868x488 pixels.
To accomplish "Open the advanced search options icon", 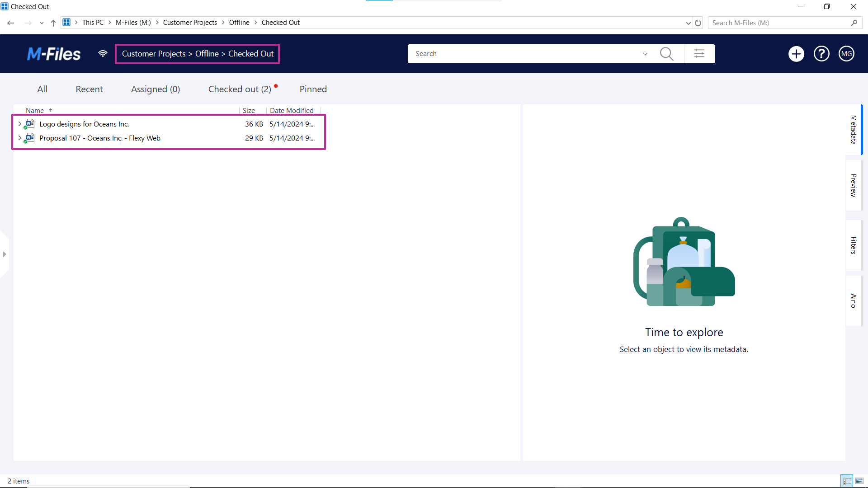I will tap(699, 54).
